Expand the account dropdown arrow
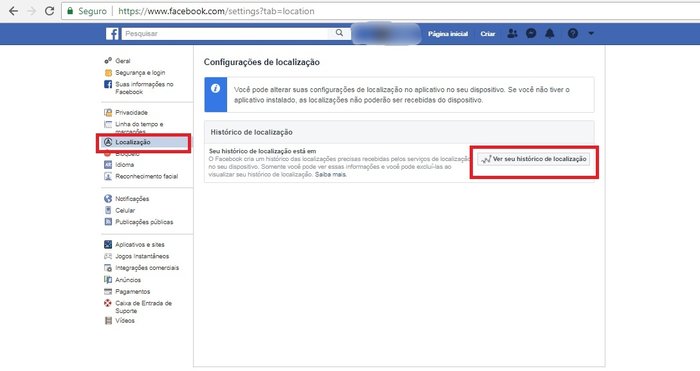Viewport: 700px width, 371px height. tap(591, 33)
